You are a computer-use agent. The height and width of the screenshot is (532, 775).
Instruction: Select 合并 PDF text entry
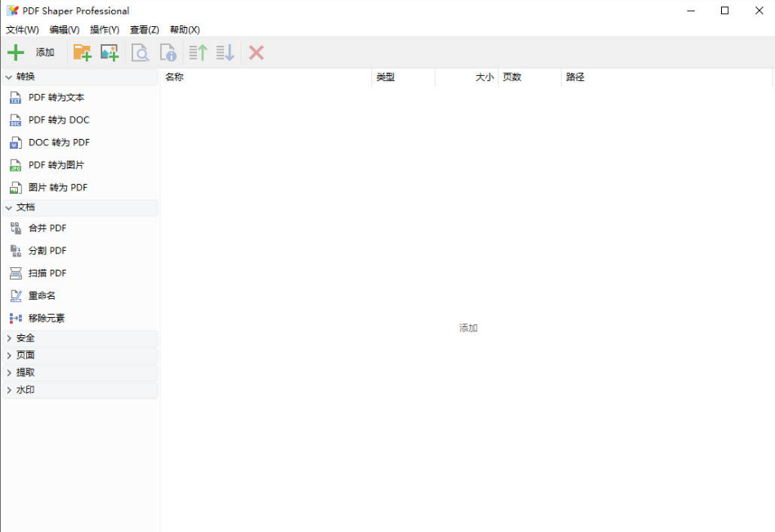[47, 228]
